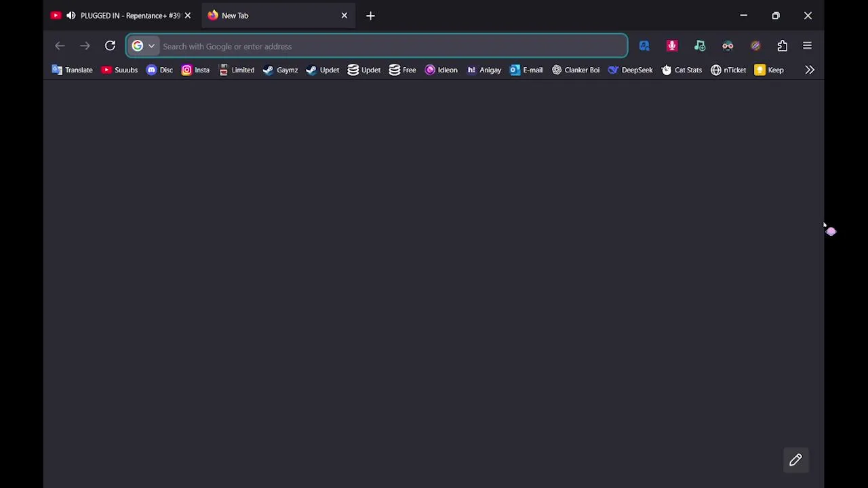Close the PLUGGED IN - Repentance tab
This screenshot has width=868, height=488.
pos(188,16)
